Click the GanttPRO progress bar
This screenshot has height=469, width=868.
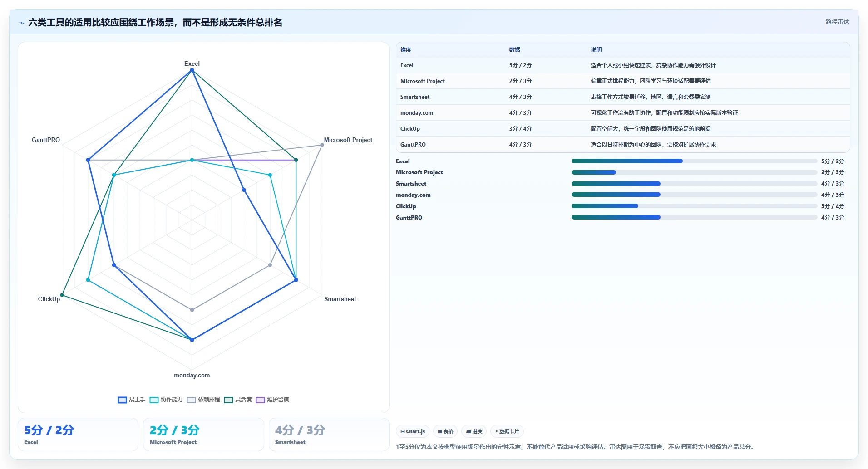(x=694, y=217)
